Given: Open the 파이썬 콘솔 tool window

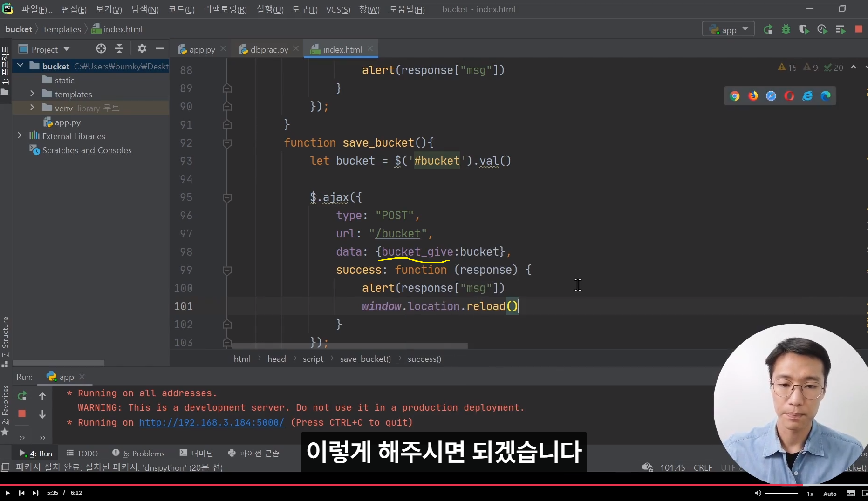Looking at the screenshot, I should pyautogui.click(x=253, y=454).
